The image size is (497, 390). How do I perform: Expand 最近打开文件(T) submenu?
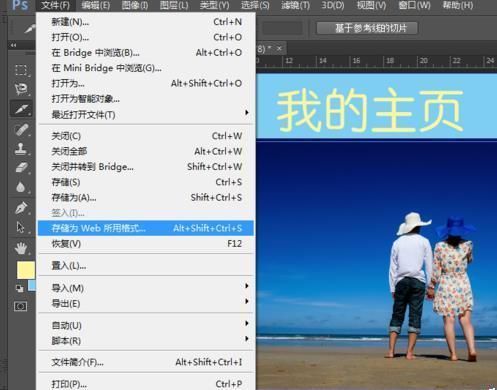tap(146, 114)
